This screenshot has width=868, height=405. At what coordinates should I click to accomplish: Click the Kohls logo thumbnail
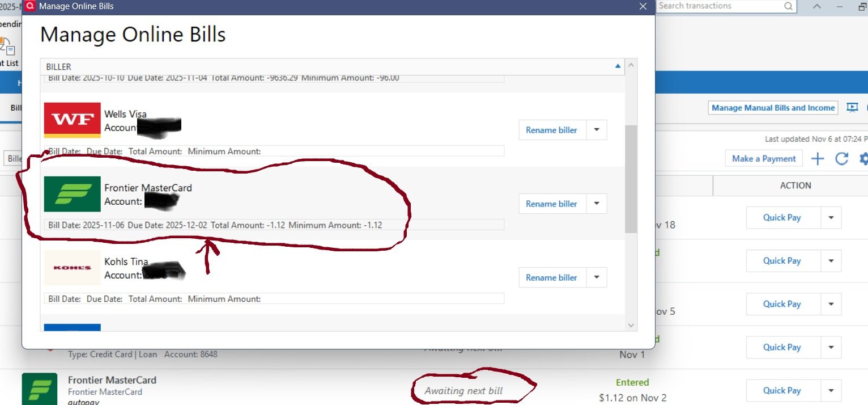coord(73,268)
